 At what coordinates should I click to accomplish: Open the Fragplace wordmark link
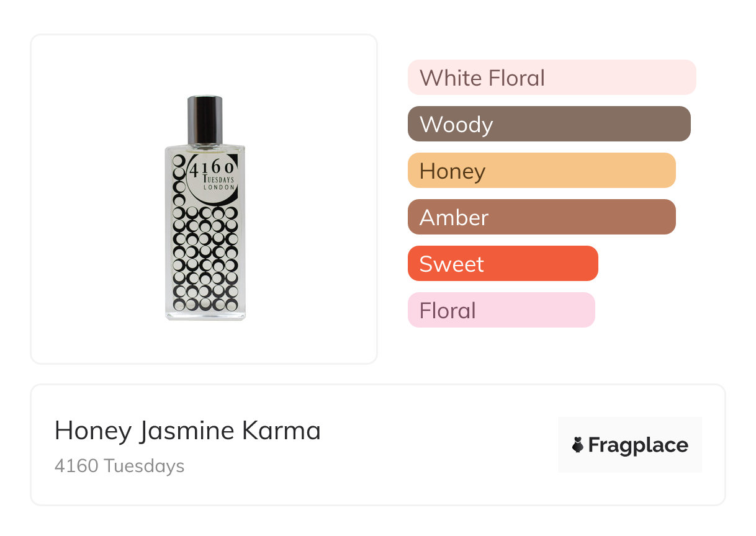pyautogui.click(x=638, y=445)
